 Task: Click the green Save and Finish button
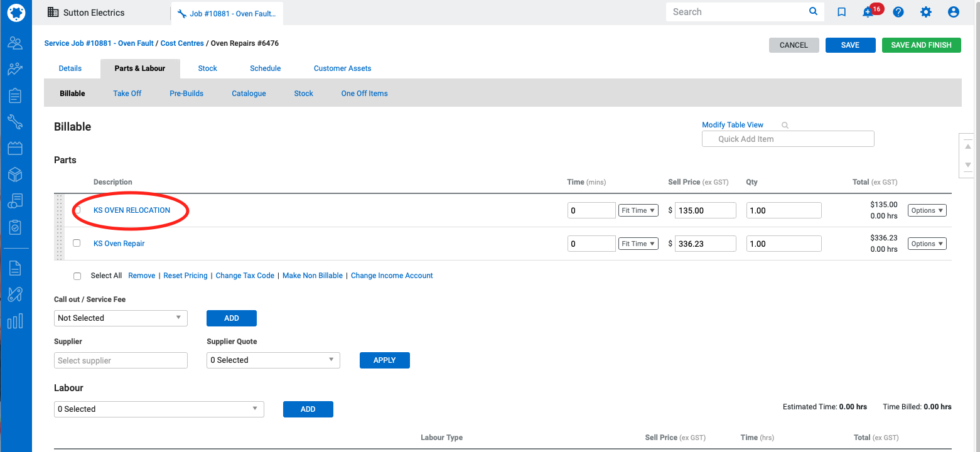(x=921, y=45)
